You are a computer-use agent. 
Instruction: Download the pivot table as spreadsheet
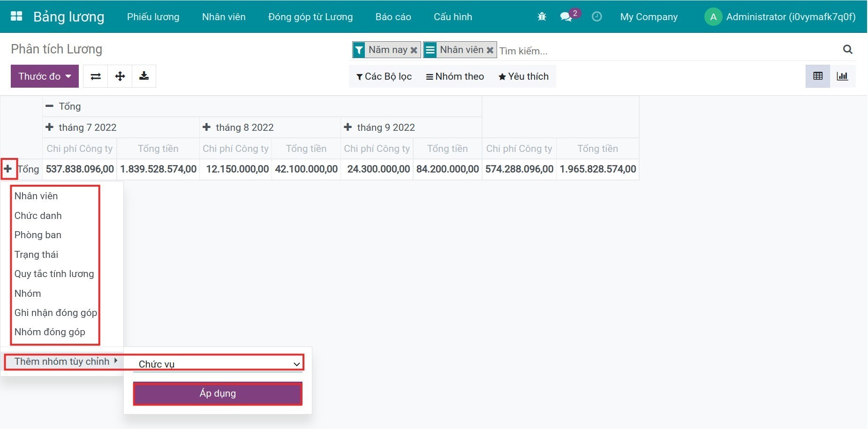[x=144, y=76]
